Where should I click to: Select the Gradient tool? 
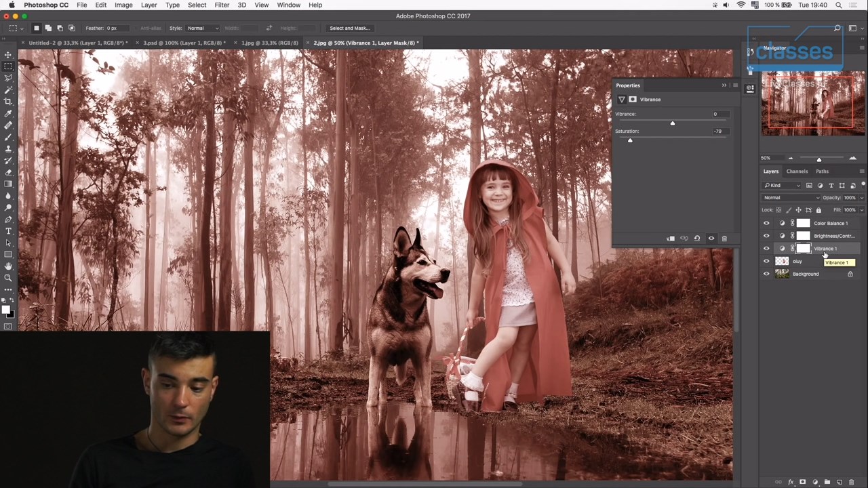tap(8, 184)
